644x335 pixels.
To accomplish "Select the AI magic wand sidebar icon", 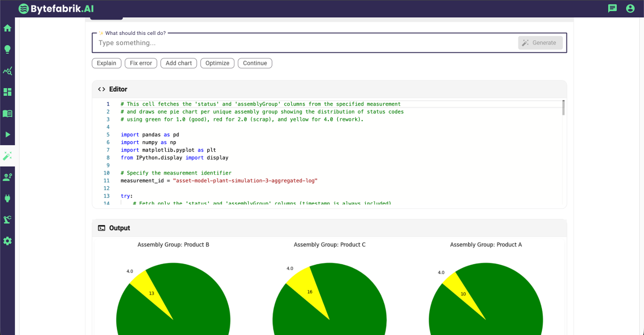I will [x=7, y=156].
